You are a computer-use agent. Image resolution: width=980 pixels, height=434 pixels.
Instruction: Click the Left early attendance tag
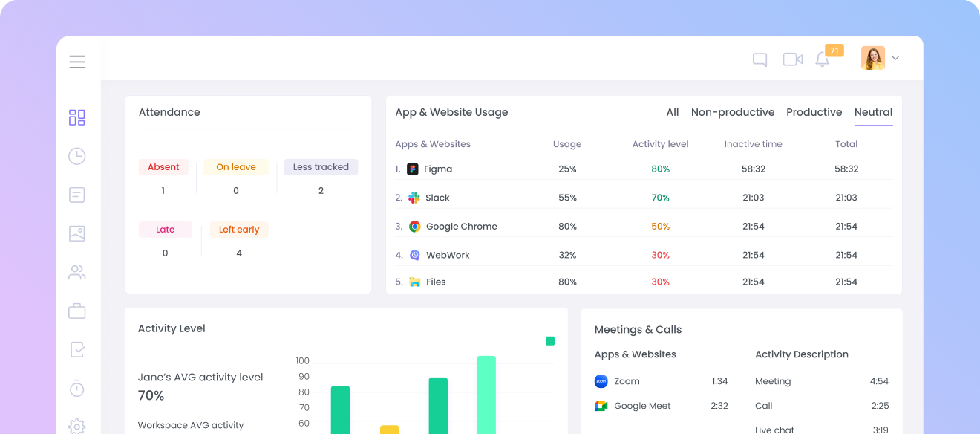click(x=238, y=230)
